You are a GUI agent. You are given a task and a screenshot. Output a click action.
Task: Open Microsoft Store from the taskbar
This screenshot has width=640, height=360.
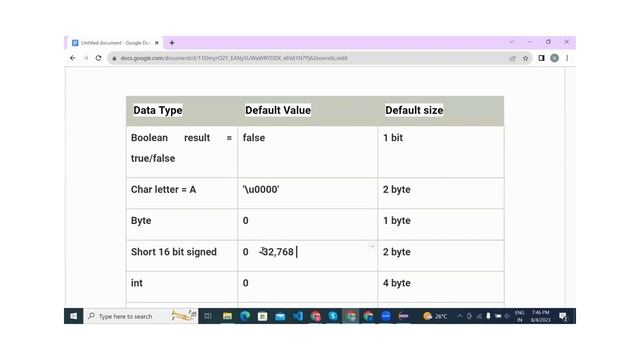[x=262, y=316]
